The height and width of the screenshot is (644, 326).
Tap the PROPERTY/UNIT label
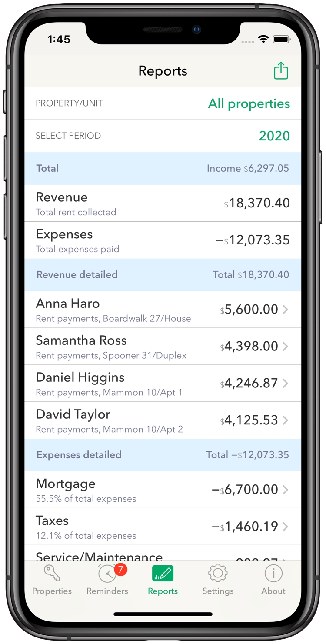tap(69, 103)
